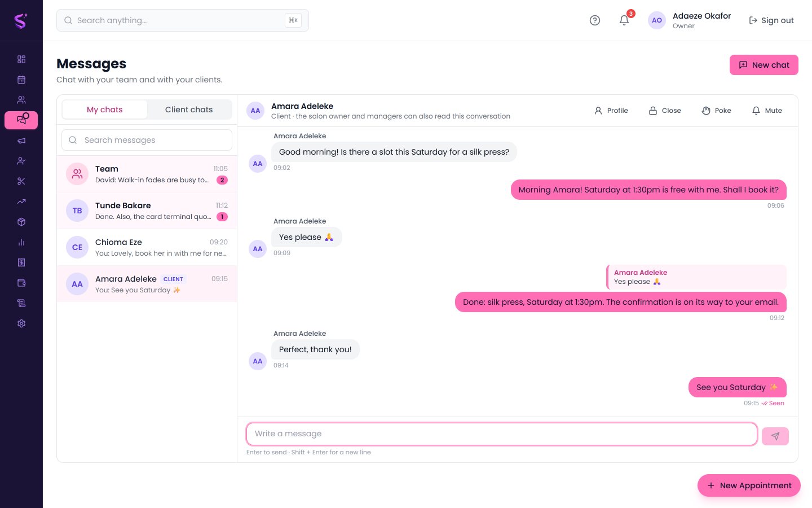Screen dimensions: 812x508
Task: Open the dashboard grid icon in sidebar
Action: click(x=21, y=59)
